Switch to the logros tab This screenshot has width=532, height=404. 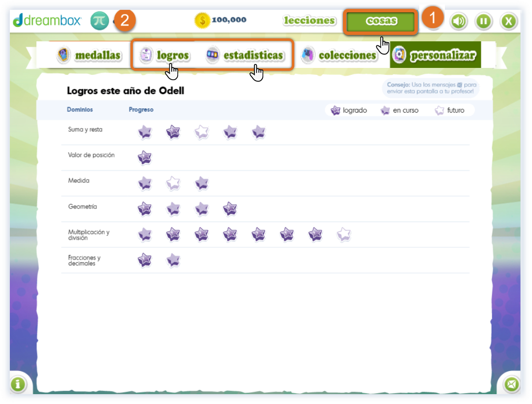point(164,55)
